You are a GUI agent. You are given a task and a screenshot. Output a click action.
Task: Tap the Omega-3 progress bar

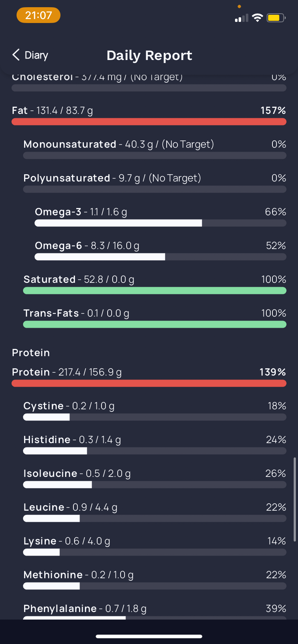click(161, 223)
